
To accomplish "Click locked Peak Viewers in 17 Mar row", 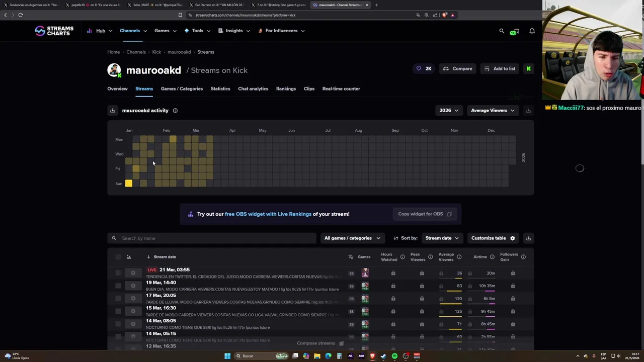I will click(422, 299).
